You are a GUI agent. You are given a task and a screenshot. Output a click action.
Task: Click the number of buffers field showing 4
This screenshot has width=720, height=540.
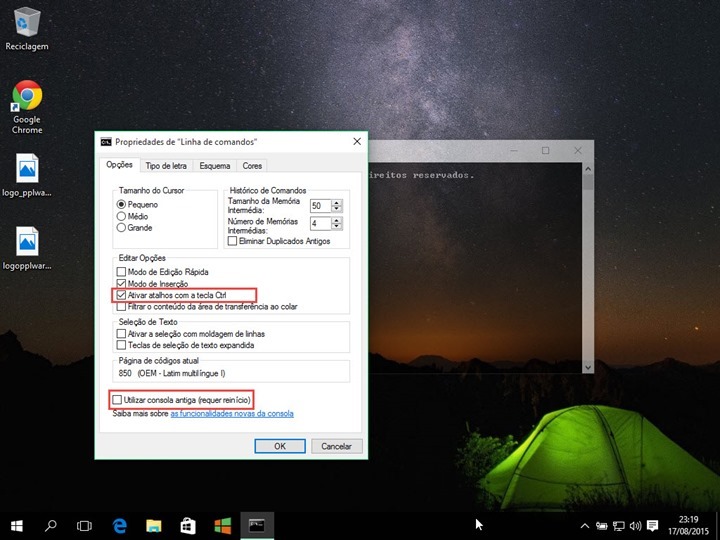click(321, 224)
